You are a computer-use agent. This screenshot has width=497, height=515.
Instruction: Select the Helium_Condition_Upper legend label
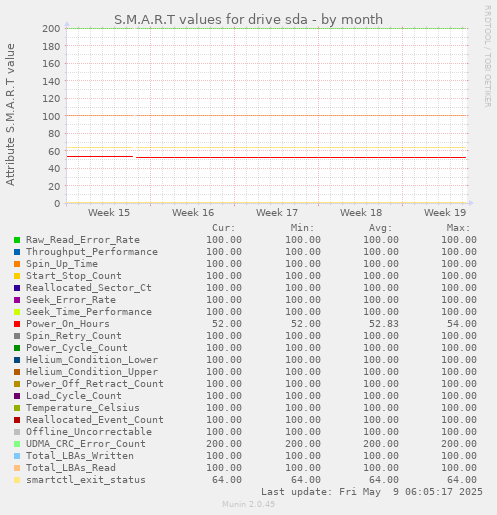[92, 372]
